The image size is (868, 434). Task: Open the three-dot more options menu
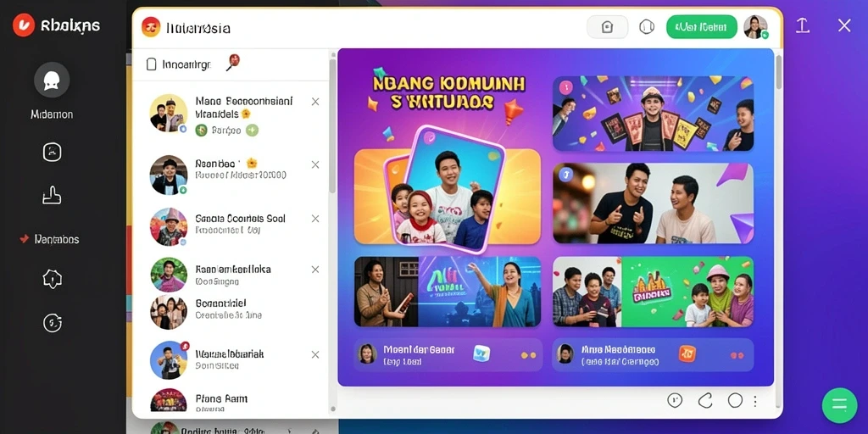pos(755,401)
